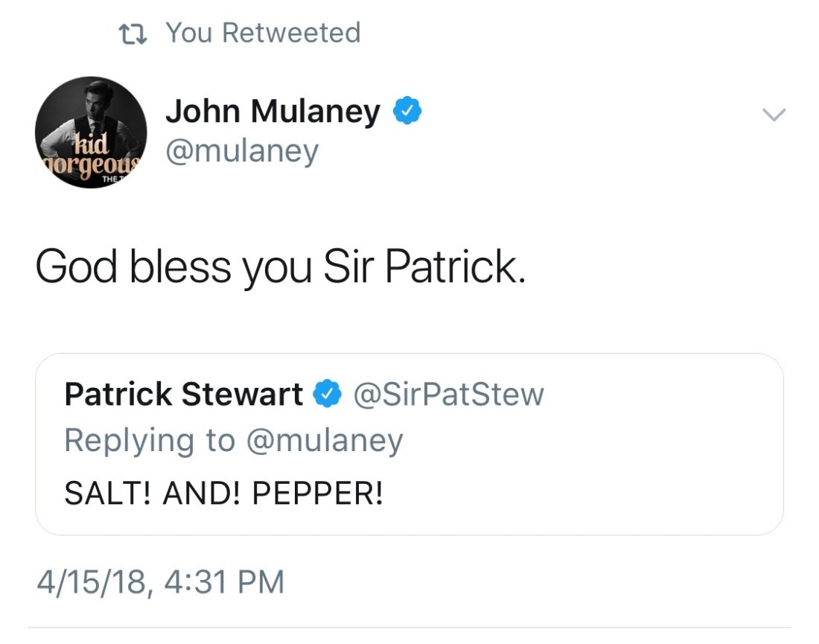Click the 4:31 PM time

[x=221, y=581]
